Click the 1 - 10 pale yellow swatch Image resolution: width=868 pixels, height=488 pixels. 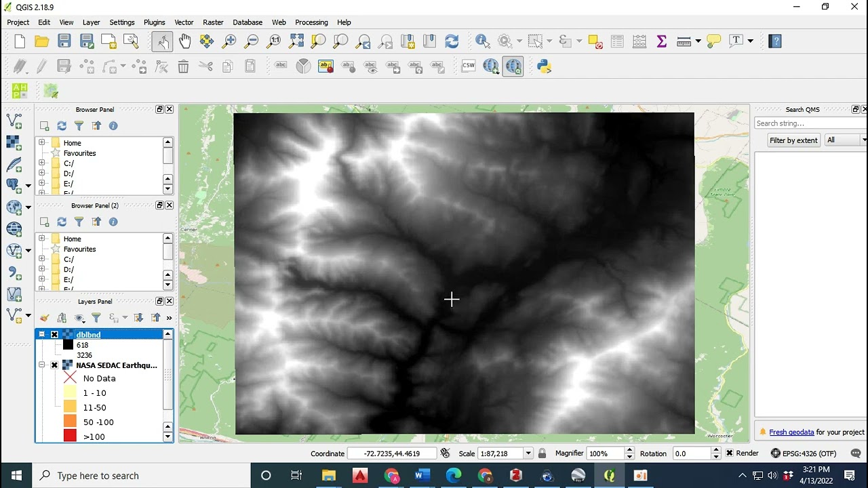pyautogui.click(x=70, y=393)
